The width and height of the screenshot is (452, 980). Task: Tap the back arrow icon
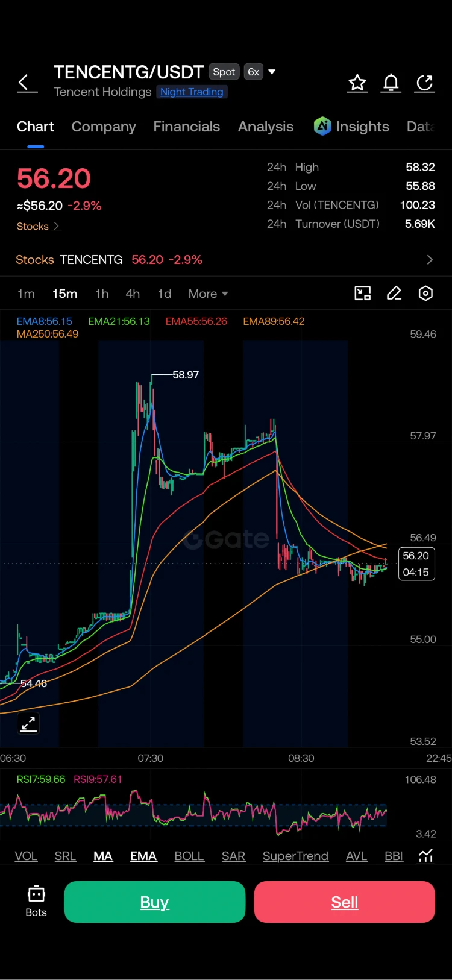(27, 83)
